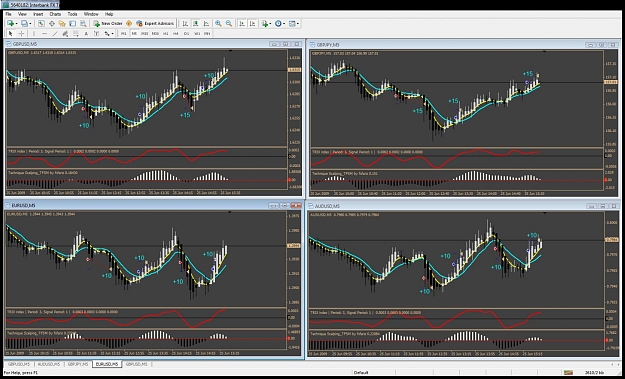Select the Fibonacci Retracement tool
Viewport: 625px width, 379px height.
coord(76,33)
